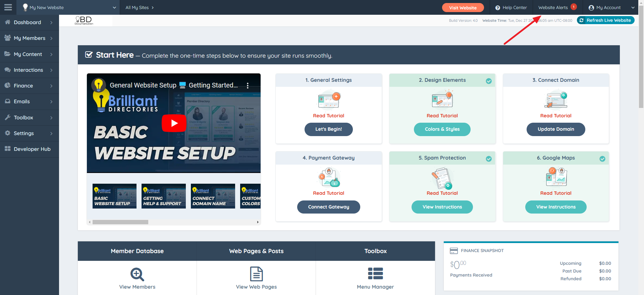
Task: Click the video channel lightbulb avatar
Action: [x=99, y=85]
